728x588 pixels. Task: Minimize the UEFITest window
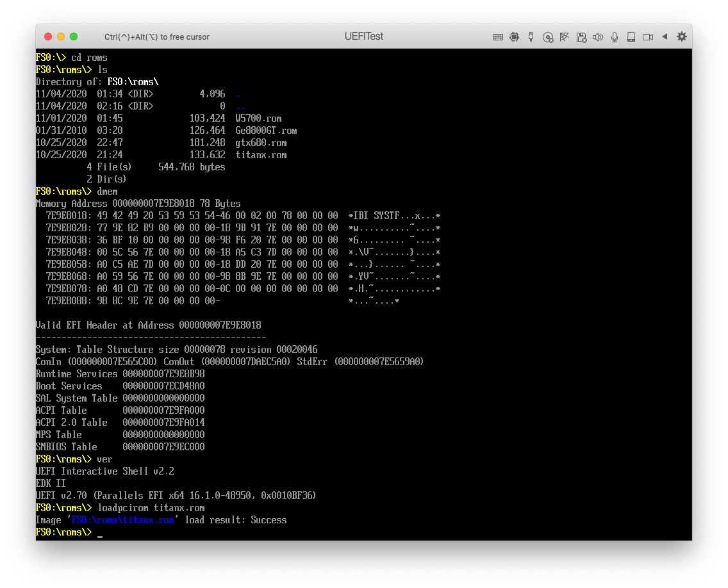61,37
